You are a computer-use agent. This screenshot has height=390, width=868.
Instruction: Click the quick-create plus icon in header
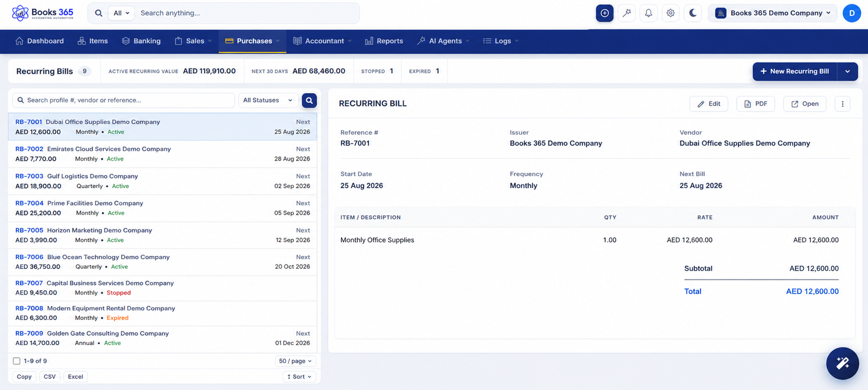click(x=604, y=13)
